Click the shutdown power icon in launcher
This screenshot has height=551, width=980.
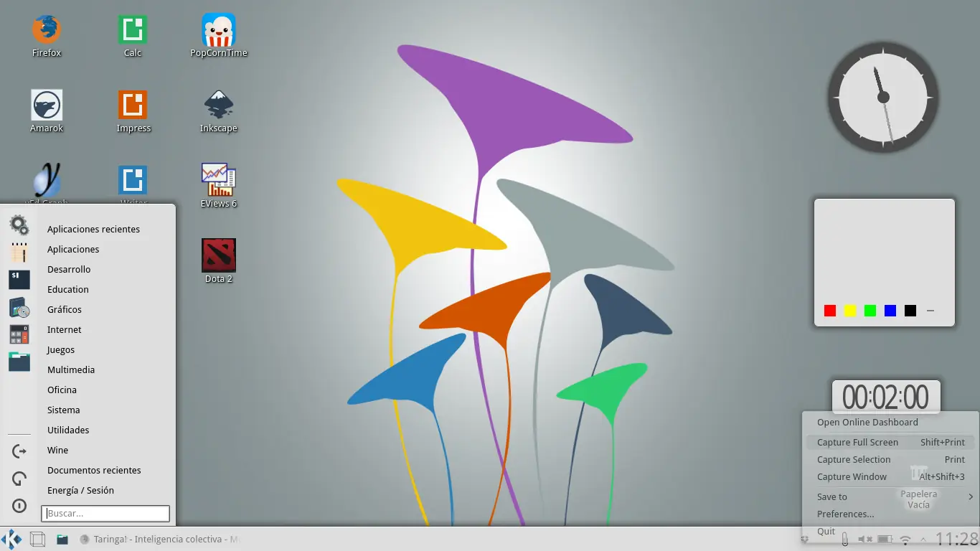click(x=19, y=506)
